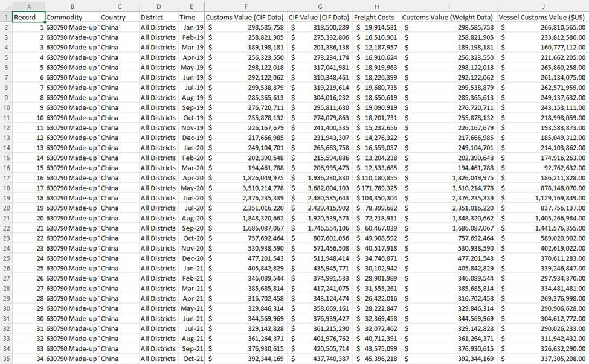Click vessel value 1,441,576,355.00 cell

(543, 228)
